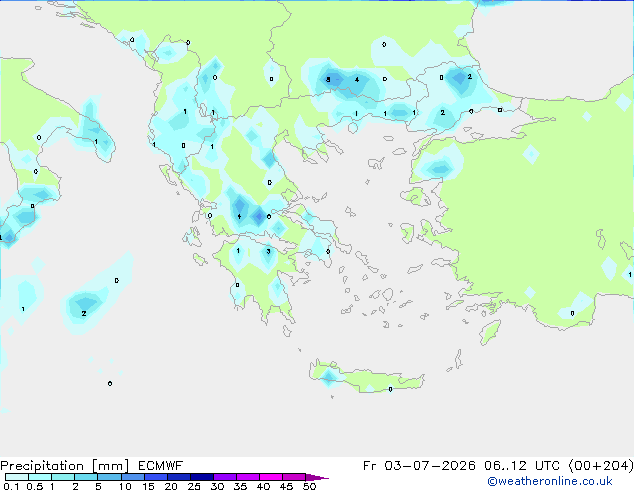Pick the 10–15 mm legend swatch
The image size is (634, 490).
click(x=132, y=477)
